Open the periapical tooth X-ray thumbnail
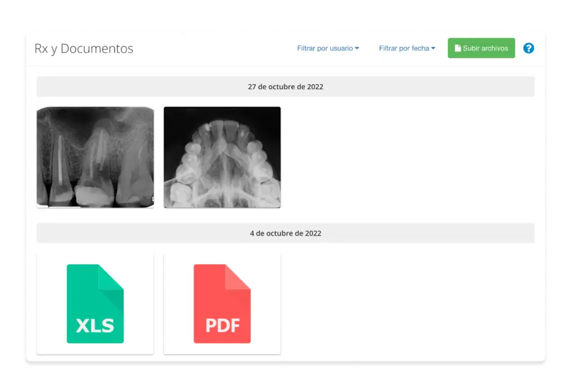This screenshot has width=571, height=392. click(95, 157)
